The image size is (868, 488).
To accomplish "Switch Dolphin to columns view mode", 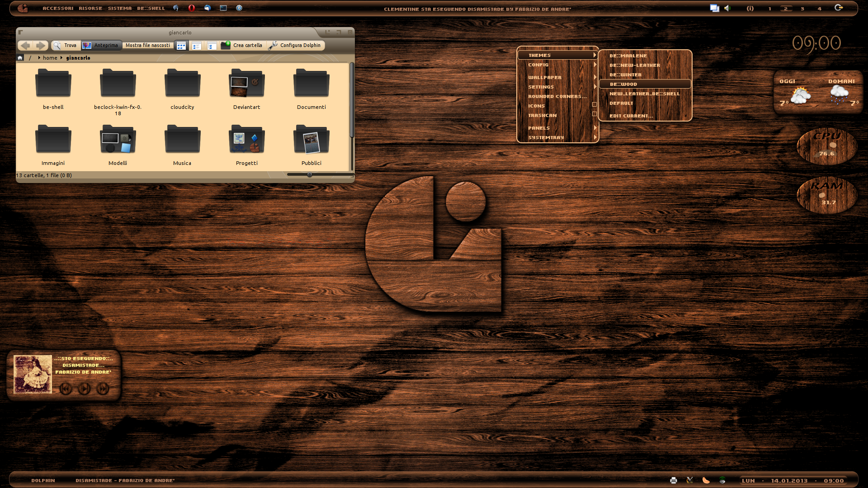I will pyautogui.click(x=212, y=46).
